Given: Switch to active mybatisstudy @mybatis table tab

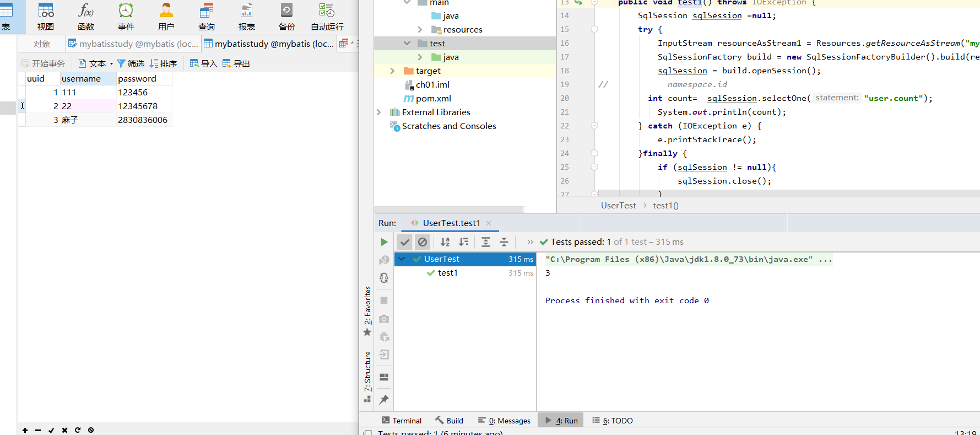Looking at the screenshot, I should [269, 44].
